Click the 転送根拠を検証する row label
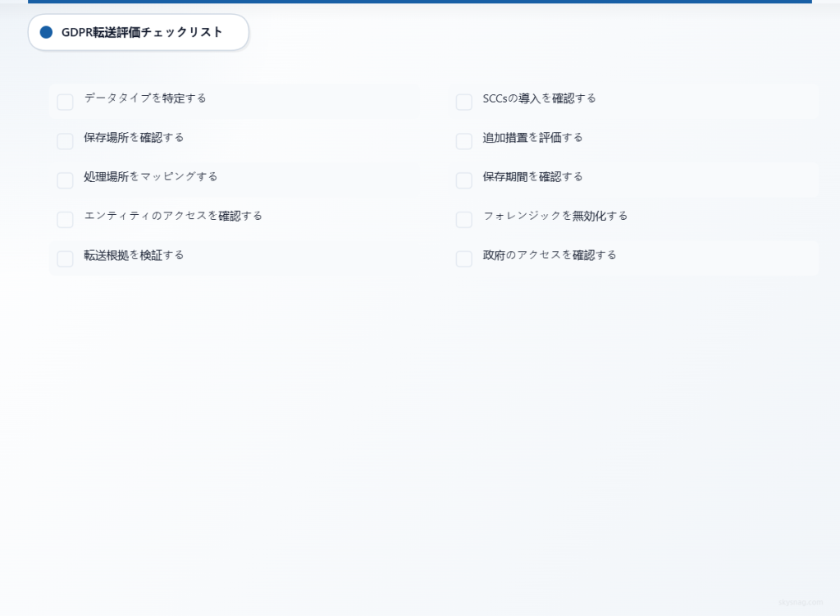 click(134, 255)
